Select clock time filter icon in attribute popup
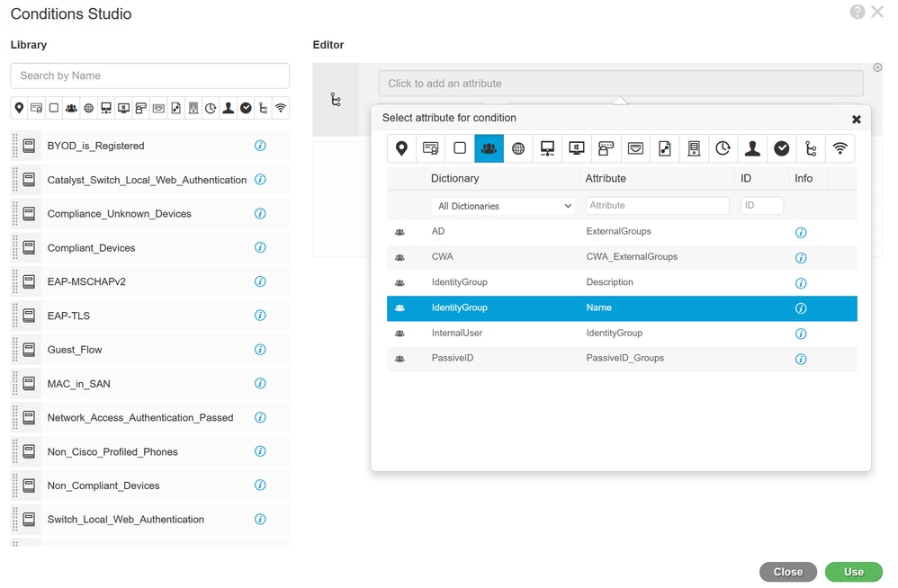This screenshot has width=898, height=588. tap(723, 148)
